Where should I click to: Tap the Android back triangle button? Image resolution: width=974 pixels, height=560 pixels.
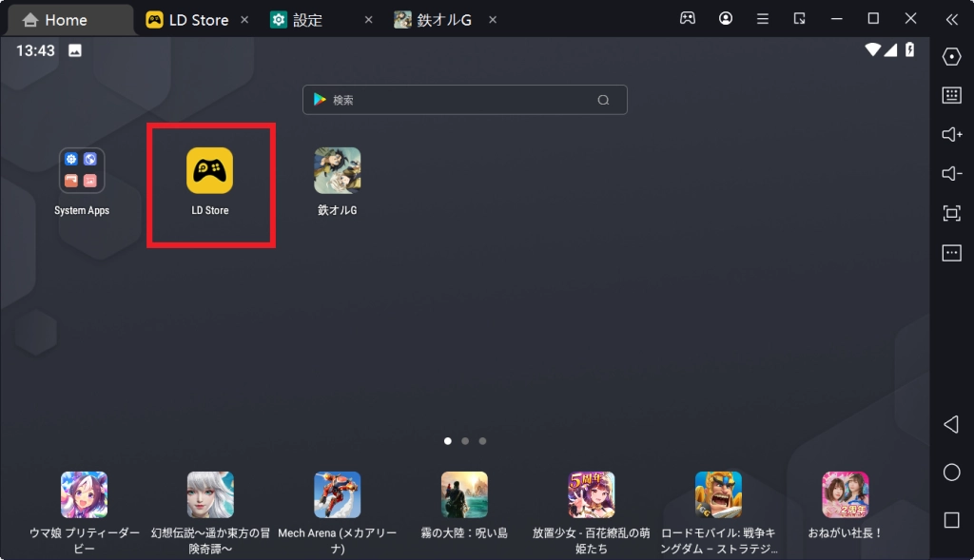point(951,425)
